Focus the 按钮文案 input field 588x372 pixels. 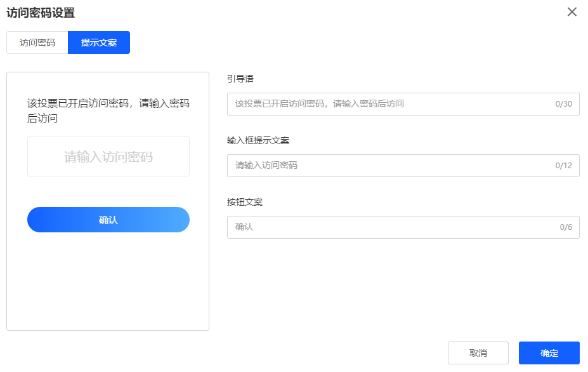coord(387,227)
